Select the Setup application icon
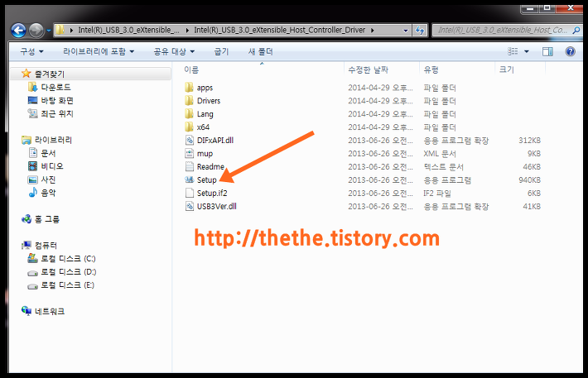Viewport: 588px width, 378px height. tap(189, 179)
